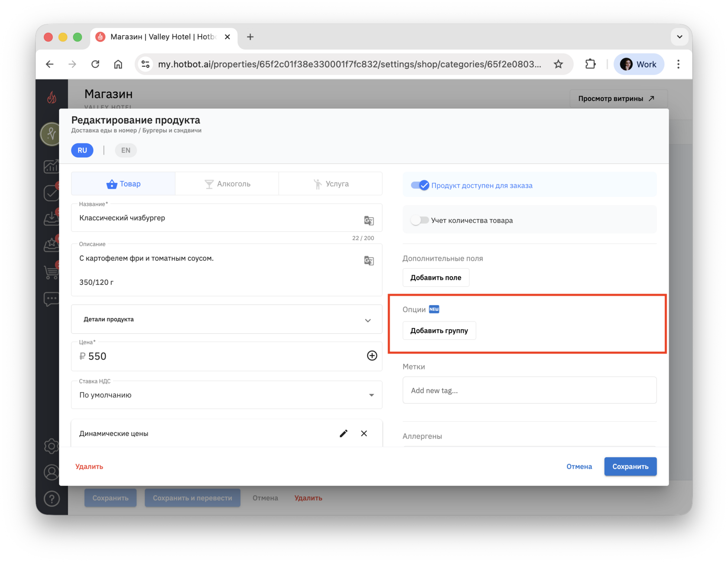This screenshot has width=728, height=562.
Task: Click the breadcrumb text Доставка еды в номер / Бургеры и сэндвичи
Action: (x=136, y=130)
